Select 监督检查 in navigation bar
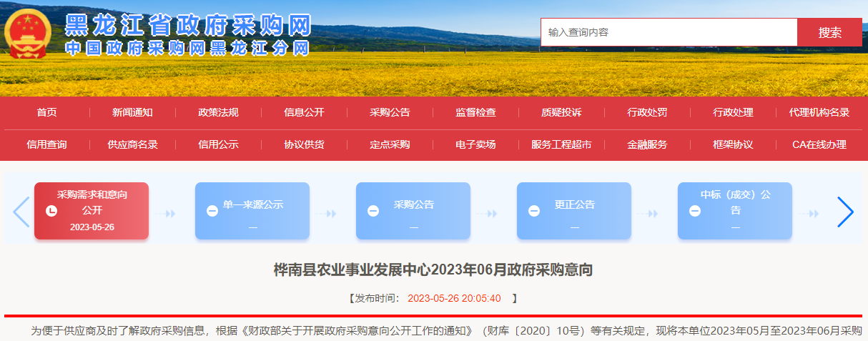This screenshot has width=868, height=341. click(x=475, y=112)
